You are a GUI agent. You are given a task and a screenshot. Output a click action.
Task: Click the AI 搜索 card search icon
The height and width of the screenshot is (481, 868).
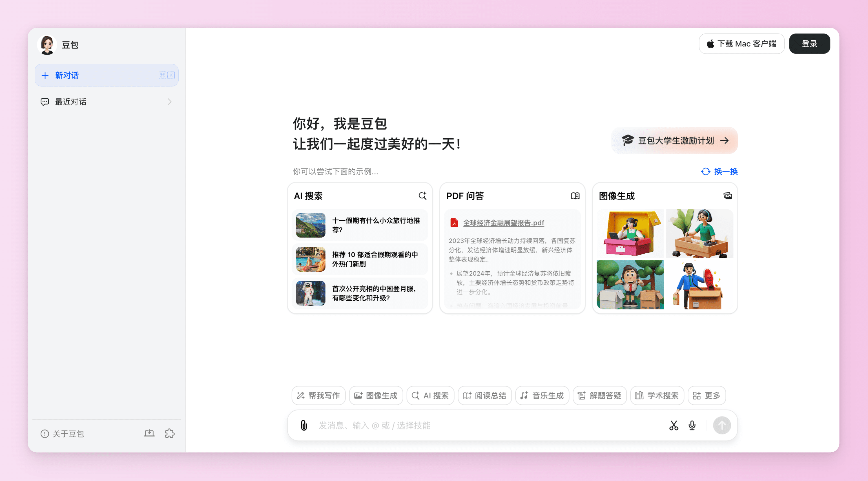point(422,196)
